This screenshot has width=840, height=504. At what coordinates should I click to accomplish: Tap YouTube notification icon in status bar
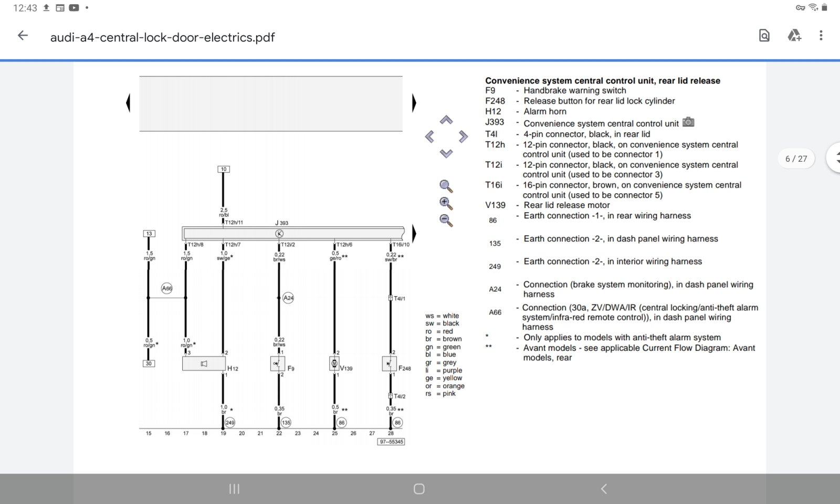coord(74,8)
